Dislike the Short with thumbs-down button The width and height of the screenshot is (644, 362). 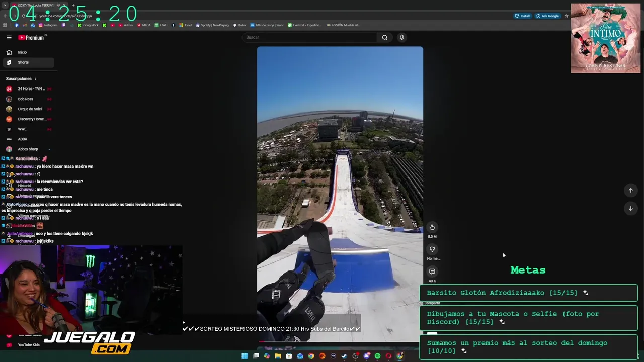tap(432, 249)
